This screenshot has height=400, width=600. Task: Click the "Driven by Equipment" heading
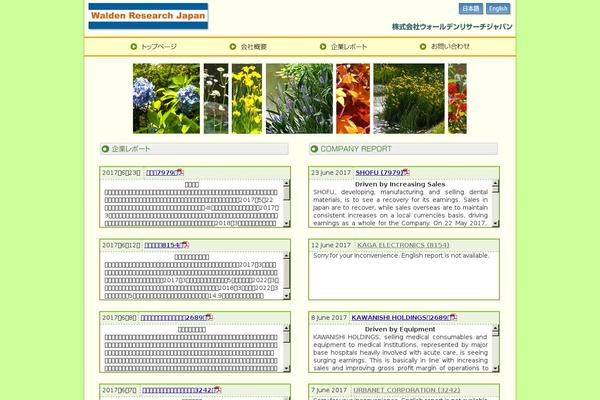click(x=400, y=329)
